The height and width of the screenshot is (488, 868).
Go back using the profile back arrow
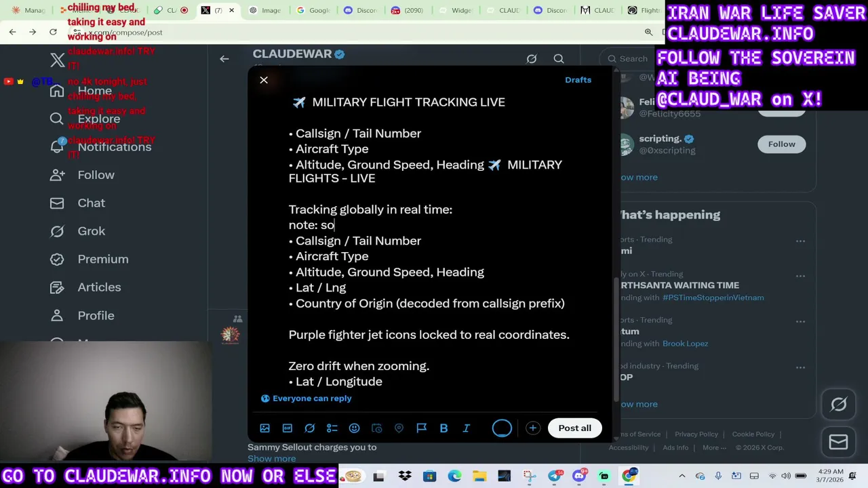point(224,59)
